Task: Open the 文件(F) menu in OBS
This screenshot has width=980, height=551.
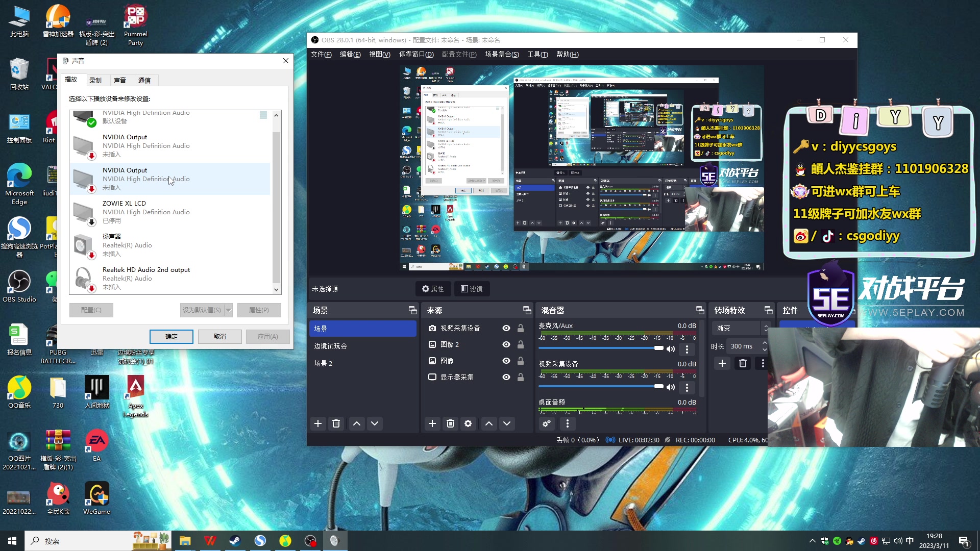Action: coord(321,54)
